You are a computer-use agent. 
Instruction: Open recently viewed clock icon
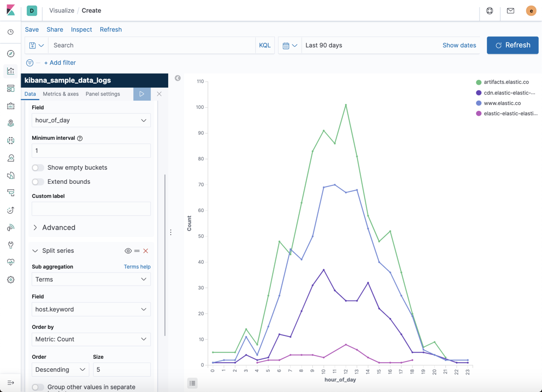(x=11, y=32)
